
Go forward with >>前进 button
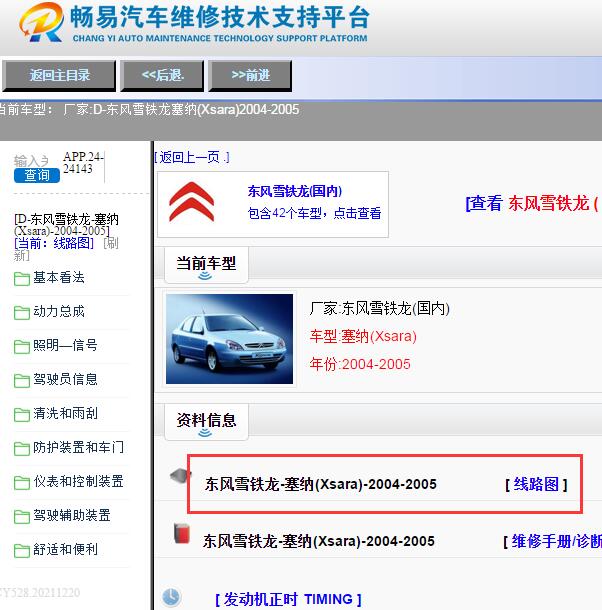click(x=250, y=75)
